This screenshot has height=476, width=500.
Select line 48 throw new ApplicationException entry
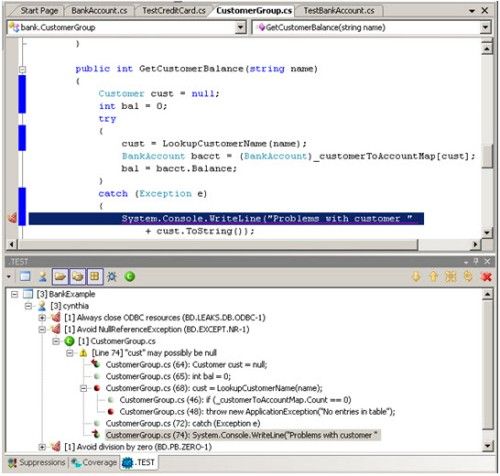257,412
